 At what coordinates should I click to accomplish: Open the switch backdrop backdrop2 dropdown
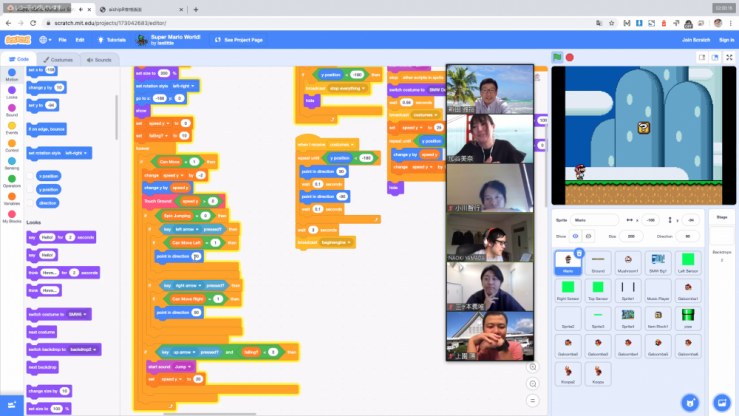[83, 350]
